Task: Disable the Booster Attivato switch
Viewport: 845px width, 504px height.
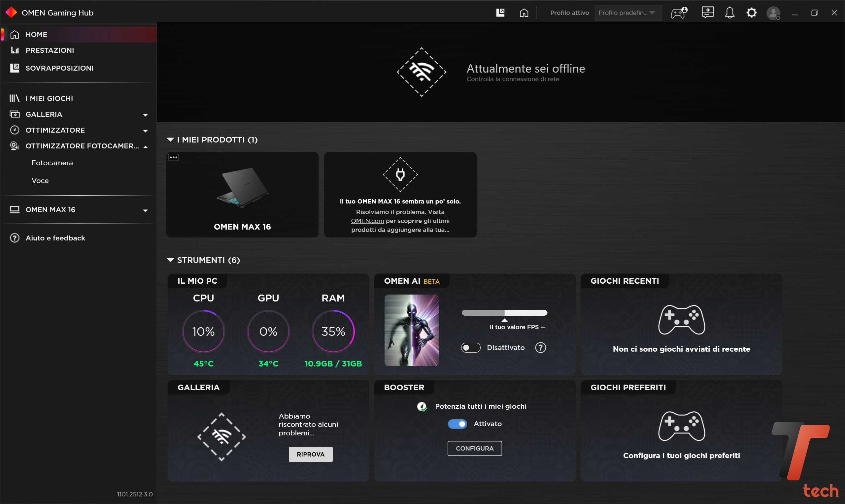Action: coord(457,424)
